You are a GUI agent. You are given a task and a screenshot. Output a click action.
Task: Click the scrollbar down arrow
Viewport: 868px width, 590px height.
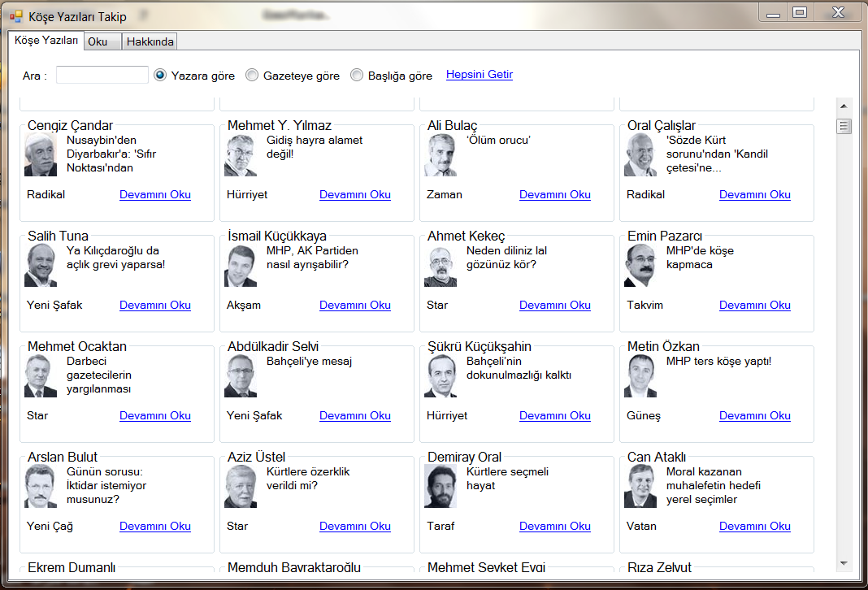tap(844, 563)
